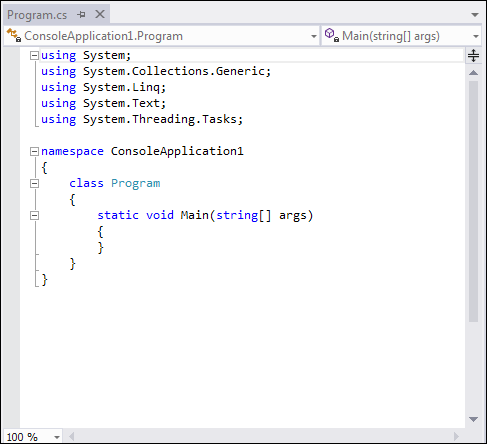Click the 'using System;' line
Viewport: 487px width, 444px height.
click(x=86, y=55)
